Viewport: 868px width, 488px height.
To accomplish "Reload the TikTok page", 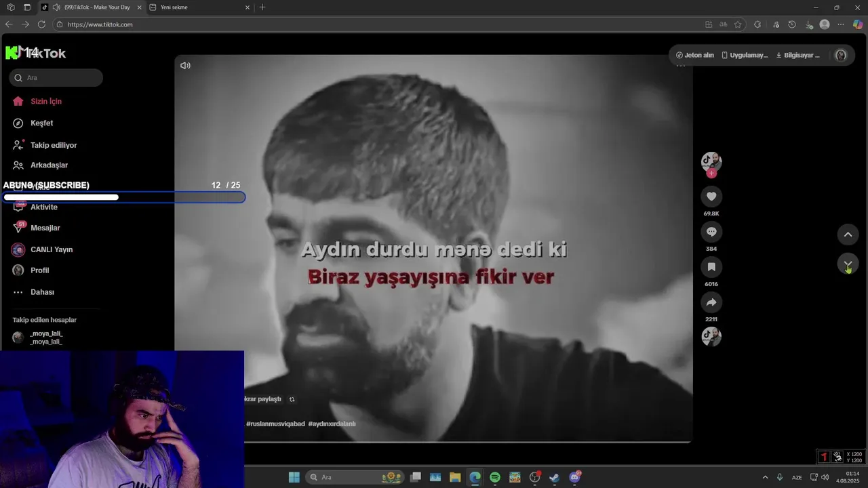I will point(41,24).
